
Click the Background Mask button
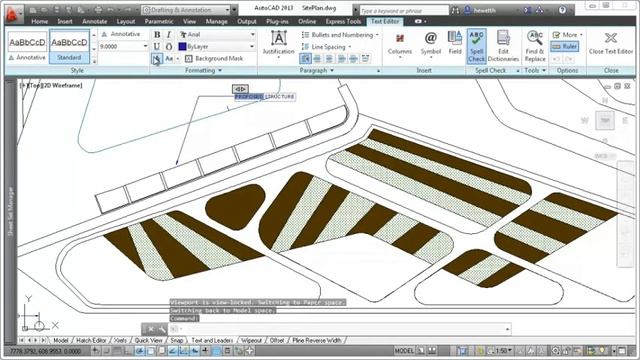click(214, 59)
